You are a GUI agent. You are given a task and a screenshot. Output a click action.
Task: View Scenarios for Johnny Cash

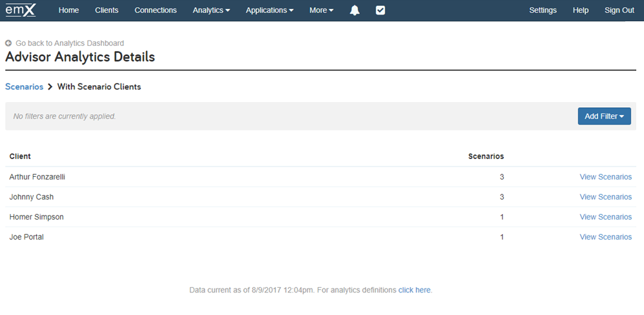tap(605, 197)
